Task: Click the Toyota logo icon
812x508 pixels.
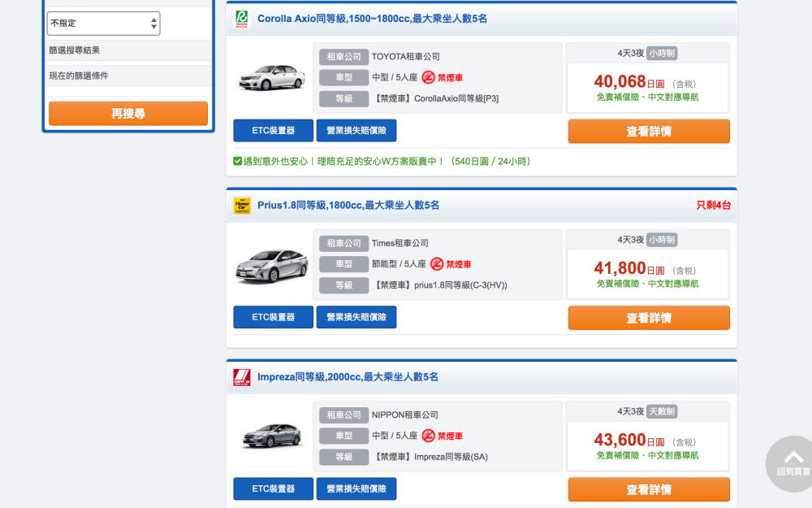Action: [242, 19]
